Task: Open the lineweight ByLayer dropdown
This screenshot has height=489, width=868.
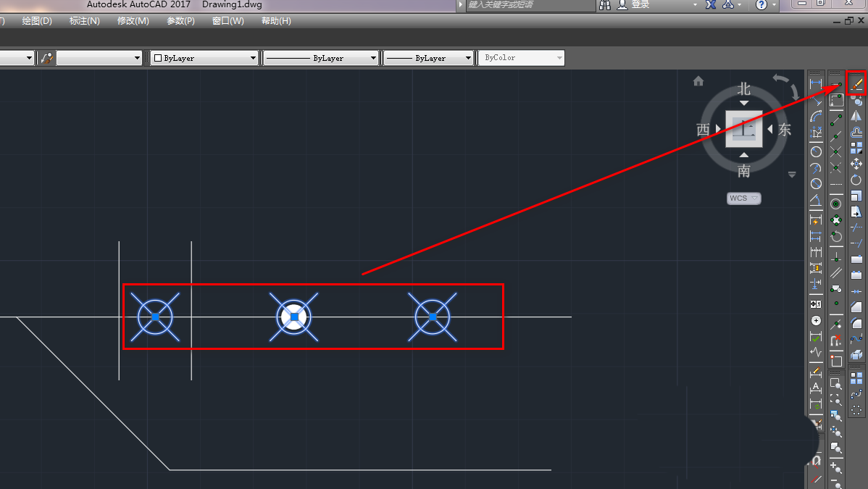Action: point(429,58)
